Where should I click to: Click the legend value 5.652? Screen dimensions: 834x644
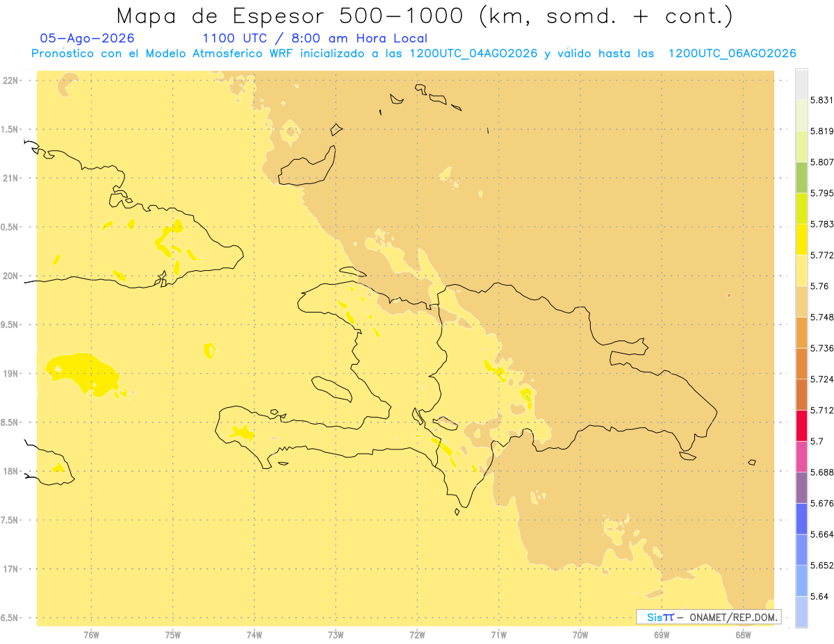tap(822, 565)
